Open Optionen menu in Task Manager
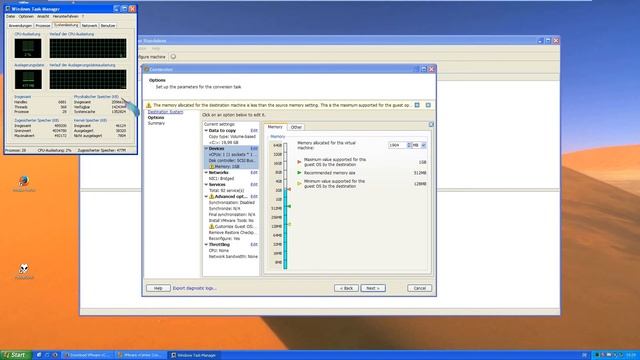The width and height of the screenshot is (640, 360). click(26, 16)
